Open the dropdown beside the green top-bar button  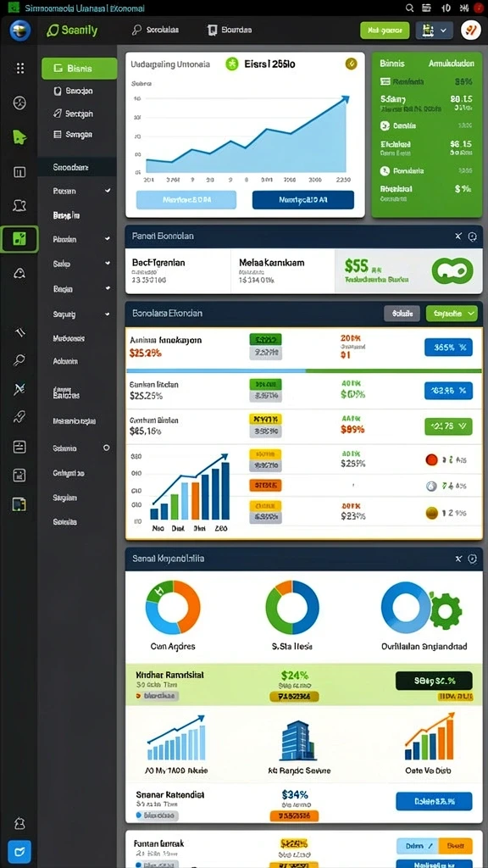click(x=435, y=31)
